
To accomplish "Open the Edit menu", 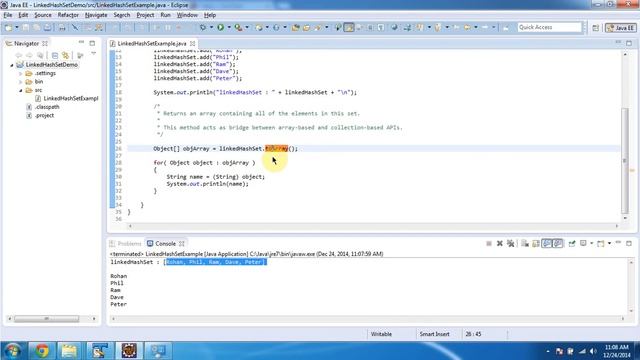I will point(23,15).
